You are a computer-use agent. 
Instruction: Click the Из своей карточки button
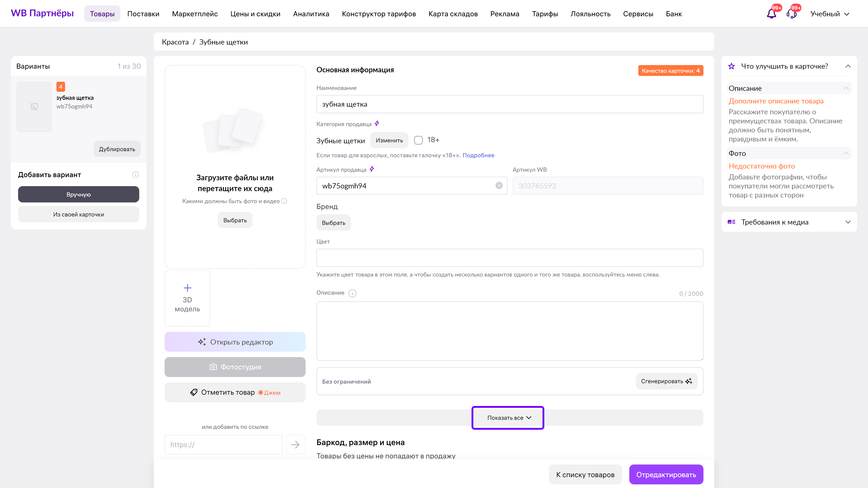pyautogui.click(x=78, y=214)
